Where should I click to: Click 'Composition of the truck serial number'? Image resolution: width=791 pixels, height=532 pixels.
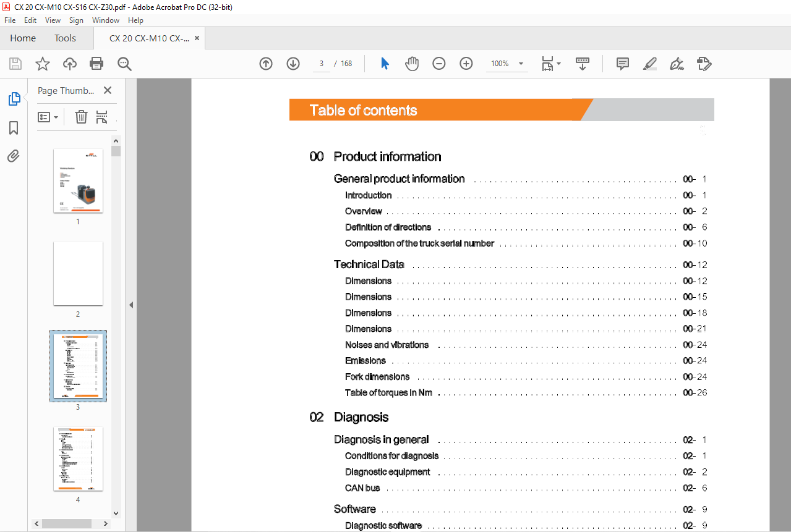(419, 243)
